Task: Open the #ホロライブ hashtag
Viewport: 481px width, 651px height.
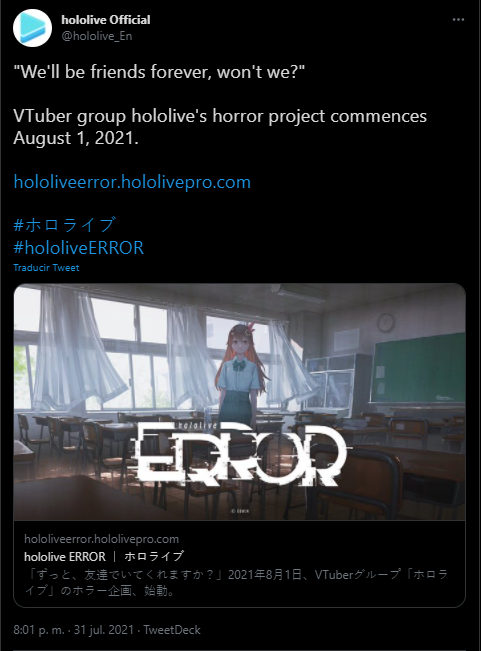Action: (x=64, y=225)
